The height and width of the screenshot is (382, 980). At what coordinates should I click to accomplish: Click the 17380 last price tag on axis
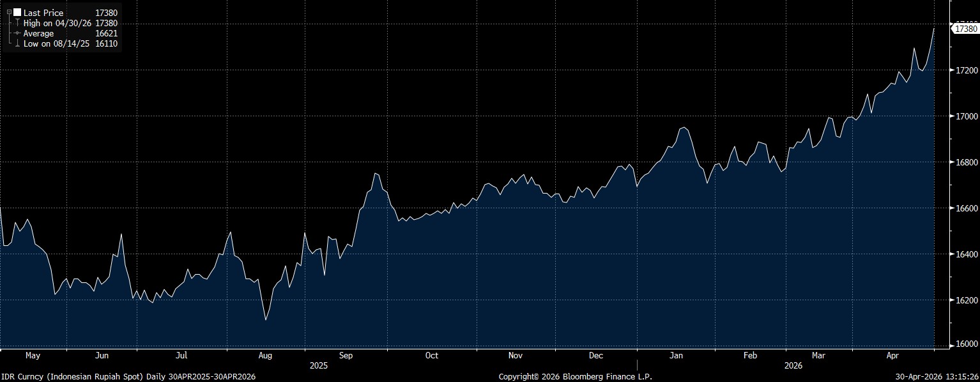point(965,29)
